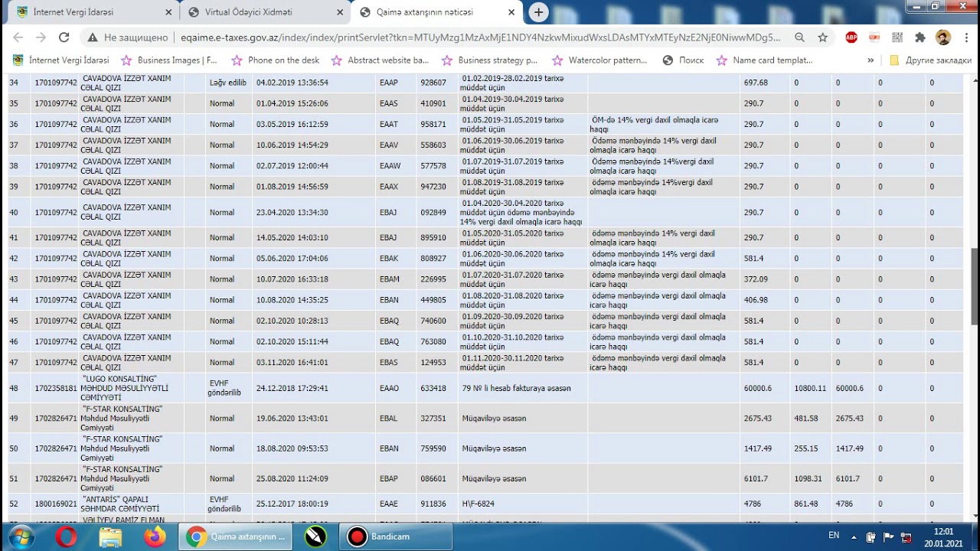Open the black pen-tool app on the taskbar

tap(315, 536)
